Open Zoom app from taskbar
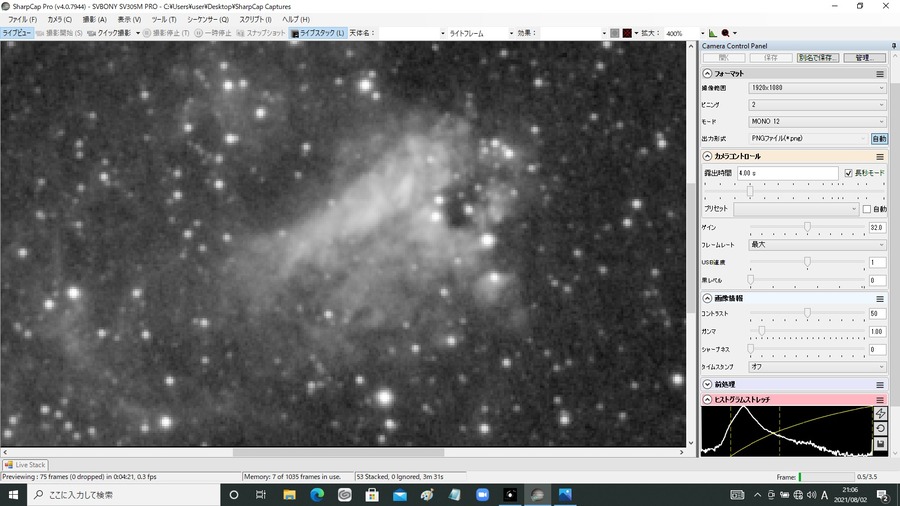The width and height of the screenshot is (900, 506). [482, 495]
